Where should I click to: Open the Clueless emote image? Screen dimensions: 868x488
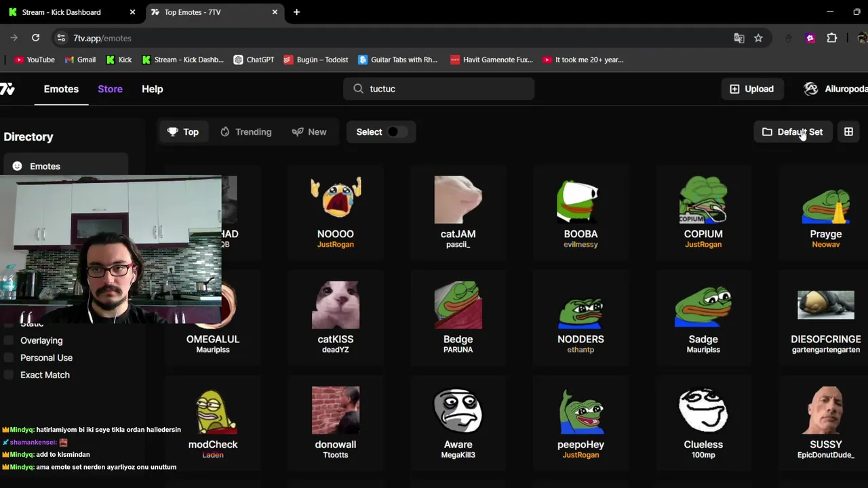[703, 410]
